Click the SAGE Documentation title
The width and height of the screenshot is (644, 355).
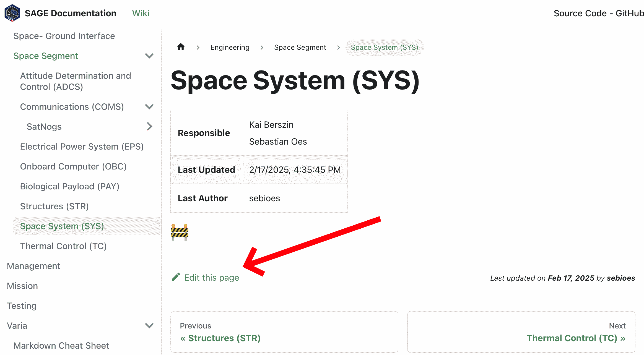coord(71,13)
